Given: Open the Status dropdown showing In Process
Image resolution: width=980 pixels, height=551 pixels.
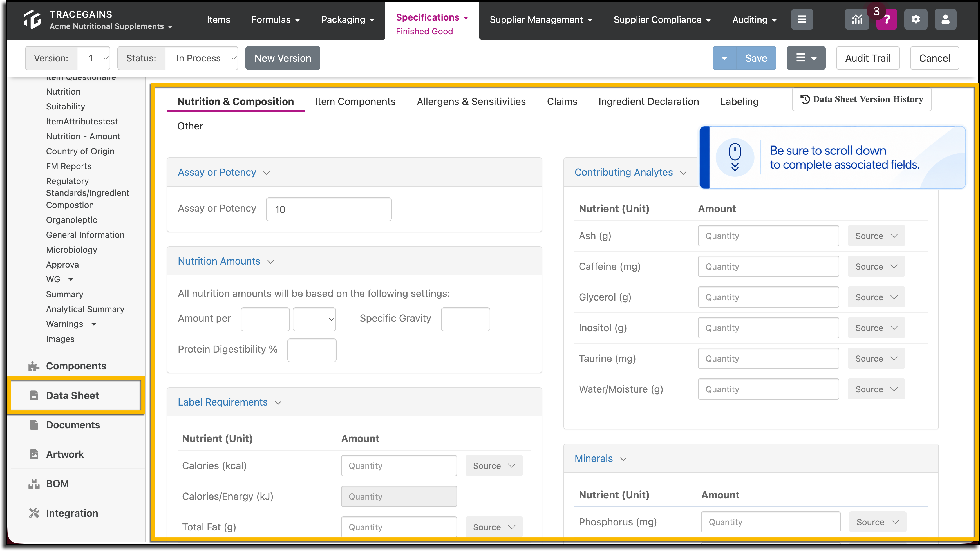Looking at the screenshot, I should (202, 58).
